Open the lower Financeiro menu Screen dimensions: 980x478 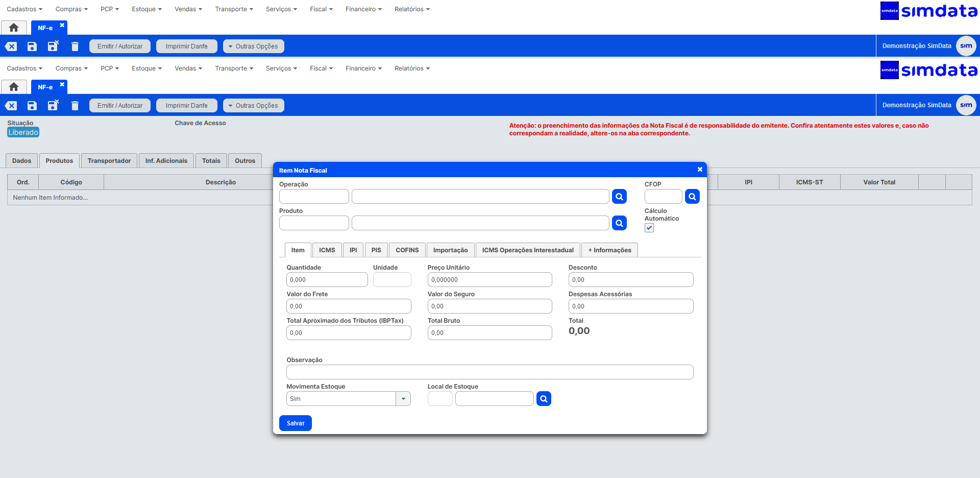[x=363, y=68]
